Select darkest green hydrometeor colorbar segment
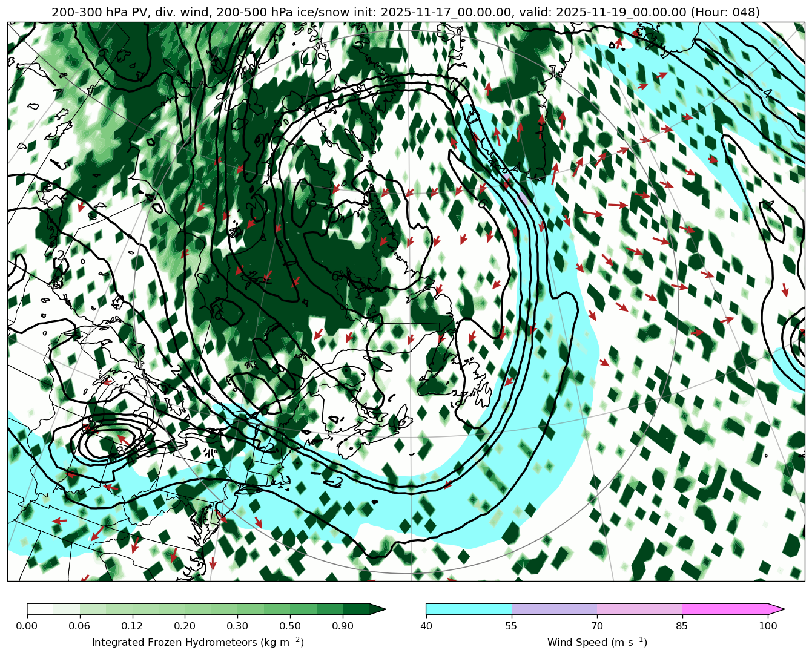 355,609
